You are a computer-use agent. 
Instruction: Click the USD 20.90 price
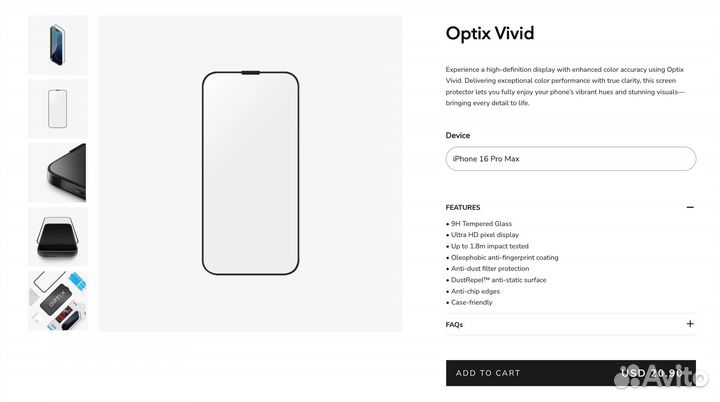tap(651, 373)
